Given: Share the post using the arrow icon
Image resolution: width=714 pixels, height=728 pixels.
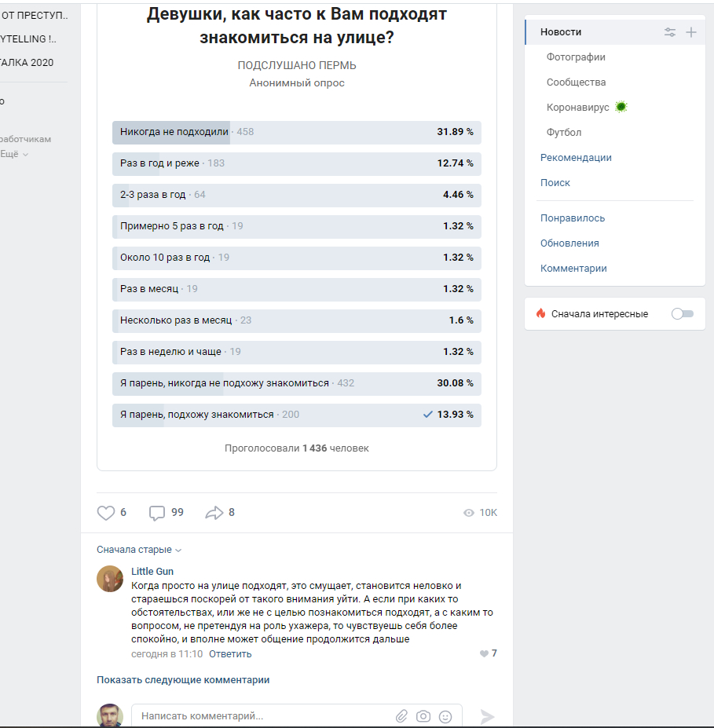Looking at the screenshot, I should click(x=211, y=512).
